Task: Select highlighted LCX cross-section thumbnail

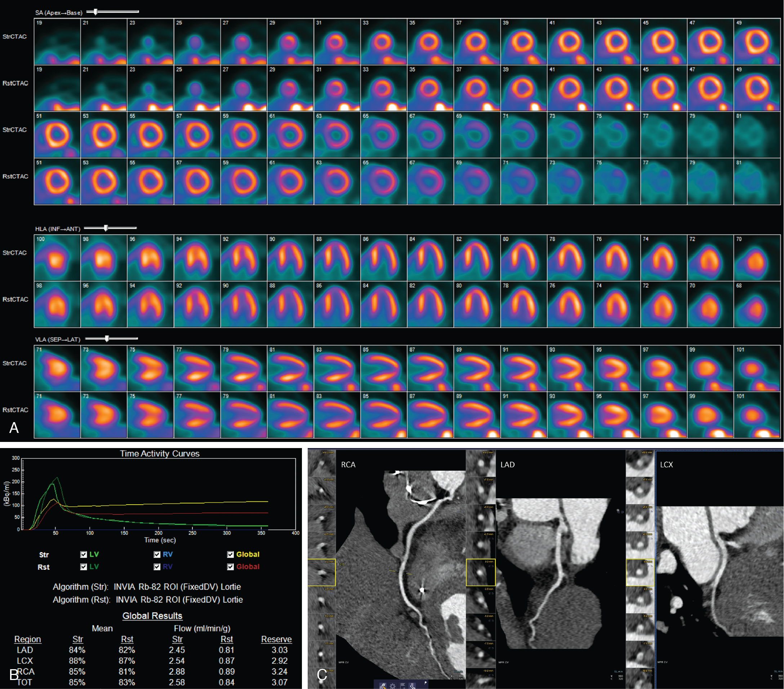Action: (640, 572)
